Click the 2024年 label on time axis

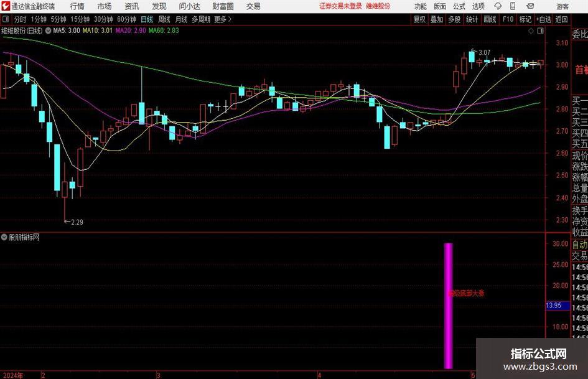click(x=13, y=375)
